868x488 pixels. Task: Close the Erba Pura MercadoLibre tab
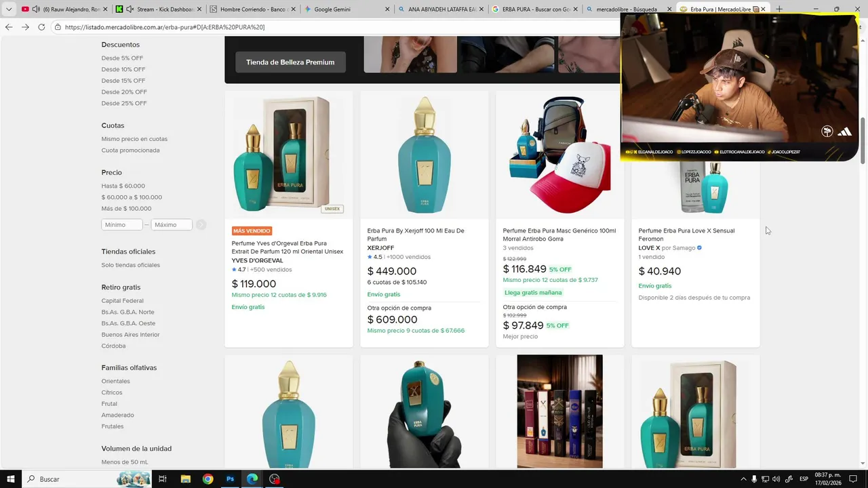[x=763, y=9]
